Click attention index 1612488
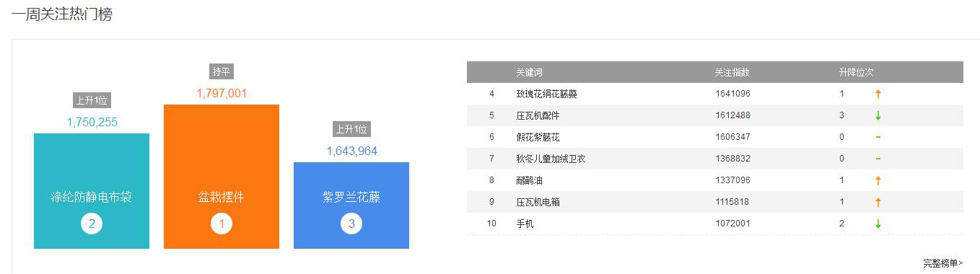 click(732, 115)
